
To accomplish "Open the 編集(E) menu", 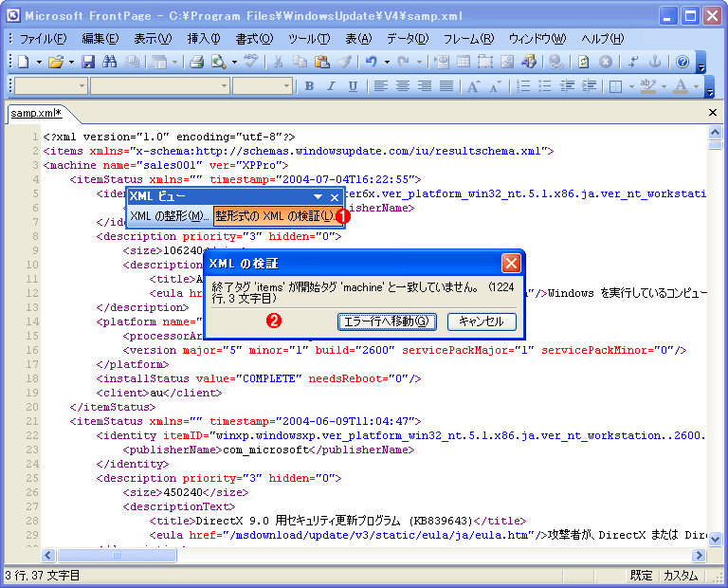I will tap(100, 39).
